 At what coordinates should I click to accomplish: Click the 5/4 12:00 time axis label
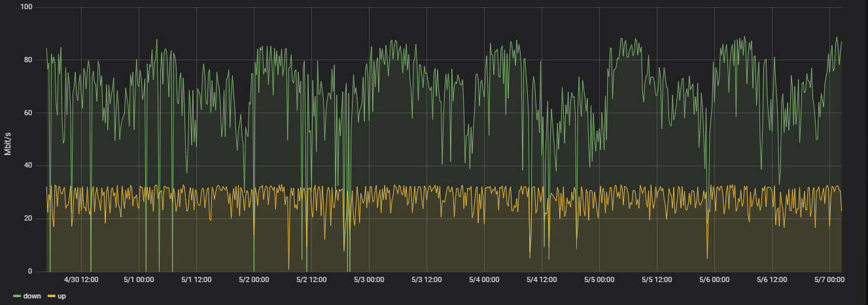(x=542, y=279)
